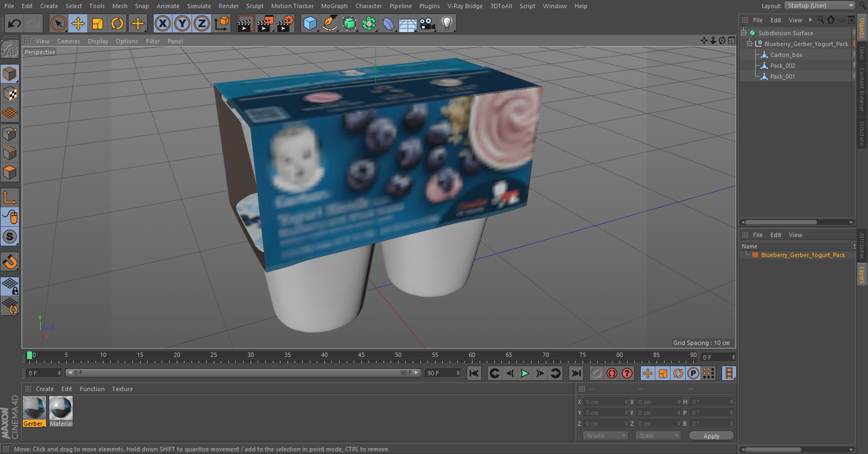Open Edit Render Settings icon
The width and height of the screenshot is (868, 454).
coord(285,23)
